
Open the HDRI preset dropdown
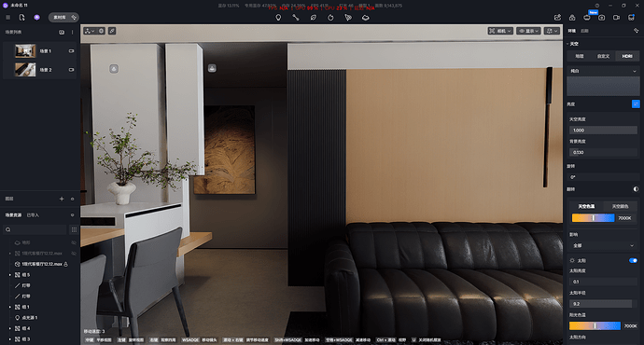tap(603, 71)
